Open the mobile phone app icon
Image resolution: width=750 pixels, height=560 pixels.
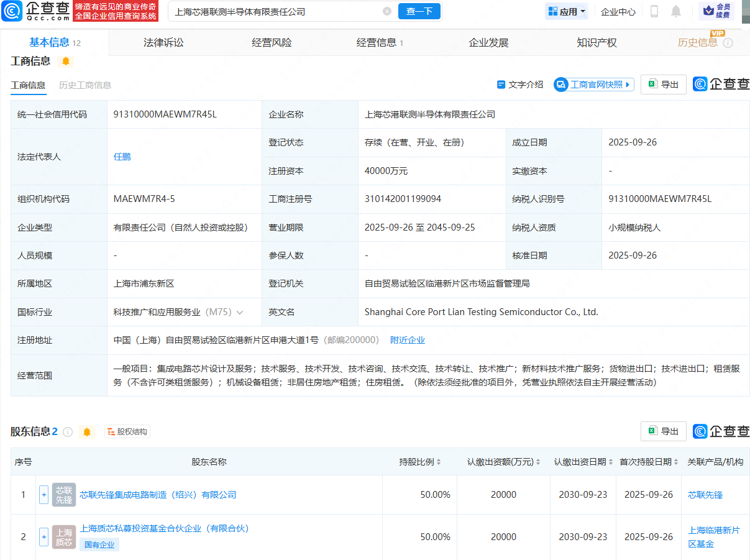[x=654, y=11]
